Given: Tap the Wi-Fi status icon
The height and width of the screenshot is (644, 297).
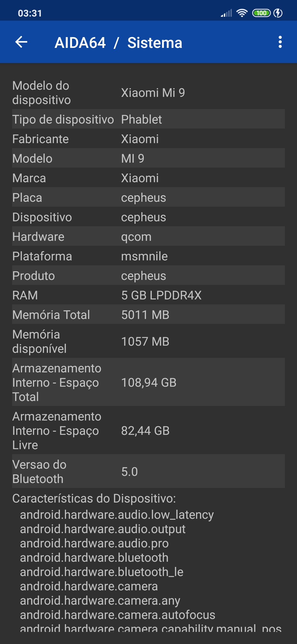Looking at the screenshot, I should 242,13.
